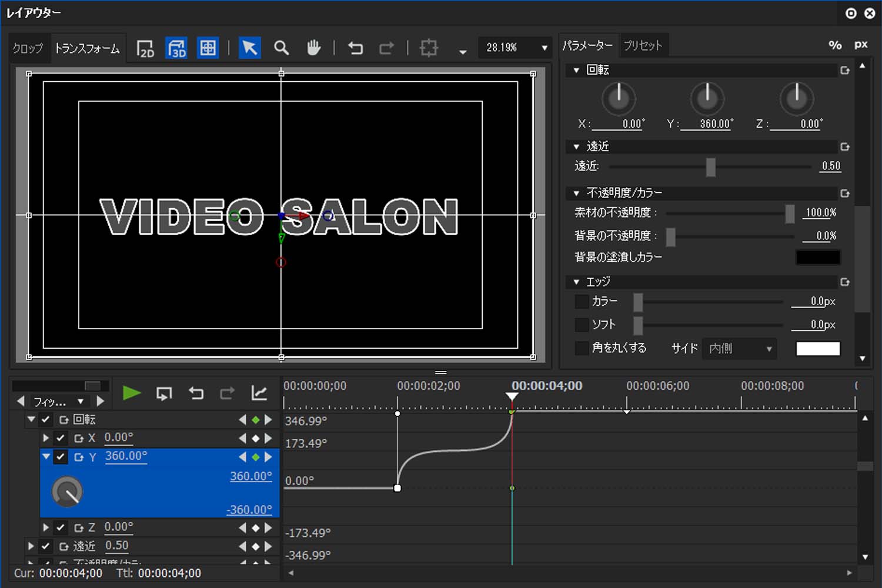Check the 角を丸くする option

pyautogui.click(x=582, y=348)
